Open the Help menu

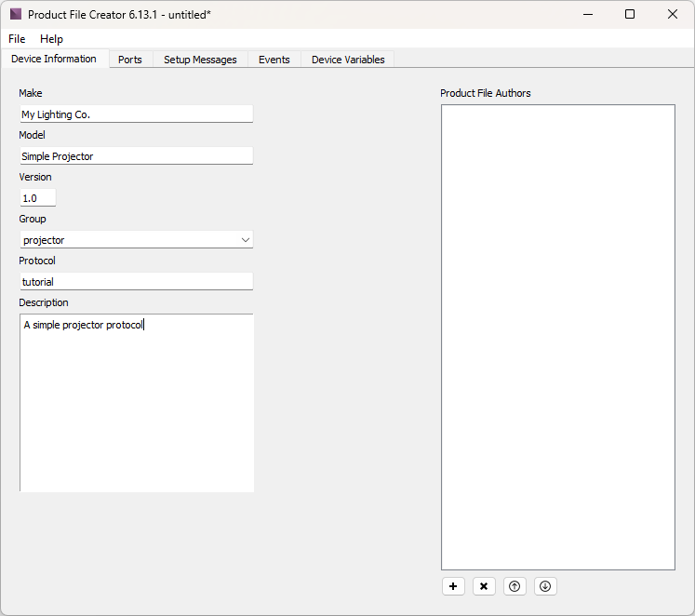[x=51, y=39]
